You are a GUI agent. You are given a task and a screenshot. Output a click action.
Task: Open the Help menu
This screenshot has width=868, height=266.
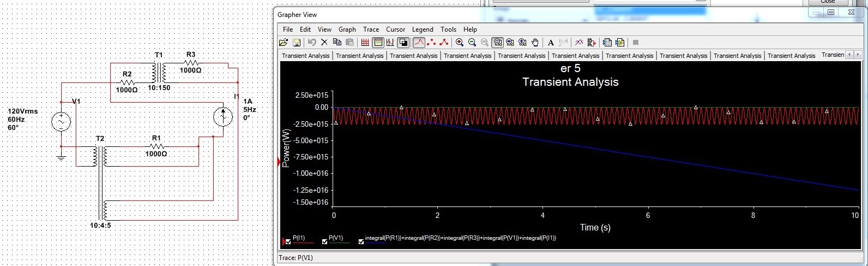click(x=470, y=29)
